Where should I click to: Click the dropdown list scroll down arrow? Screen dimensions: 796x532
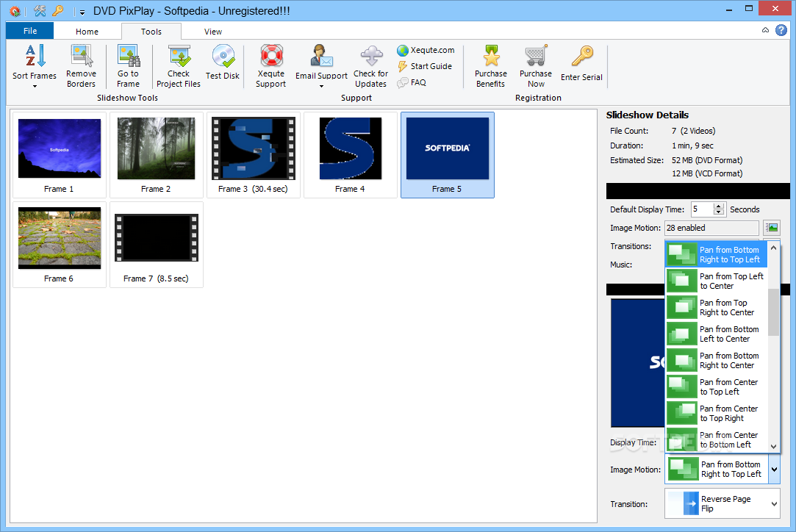point(773,447)
